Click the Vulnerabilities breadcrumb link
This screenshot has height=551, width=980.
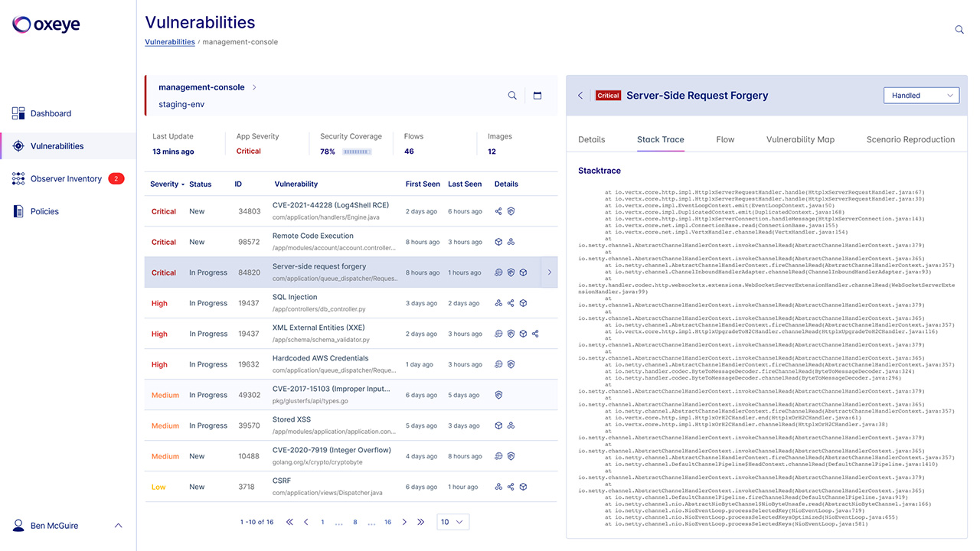170,42
